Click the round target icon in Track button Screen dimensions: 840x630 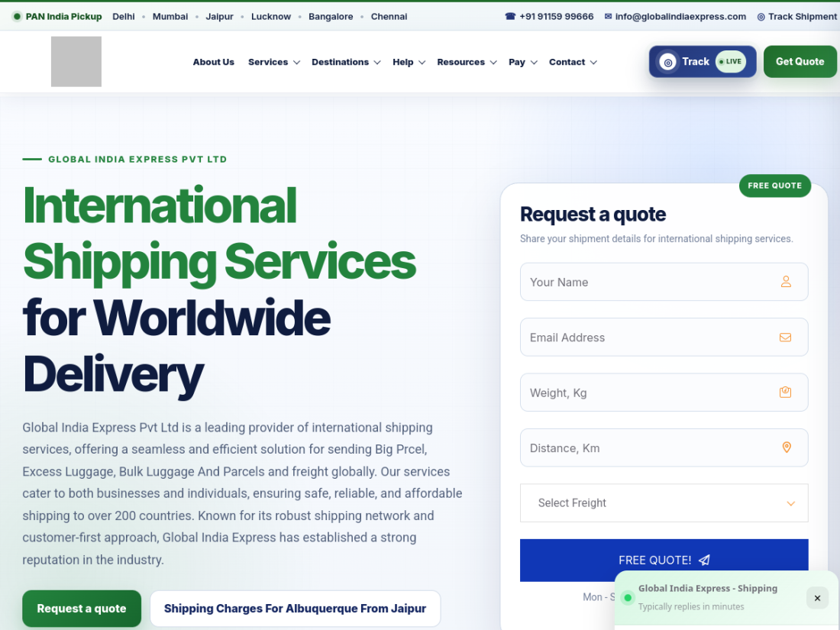click(668, 62)
